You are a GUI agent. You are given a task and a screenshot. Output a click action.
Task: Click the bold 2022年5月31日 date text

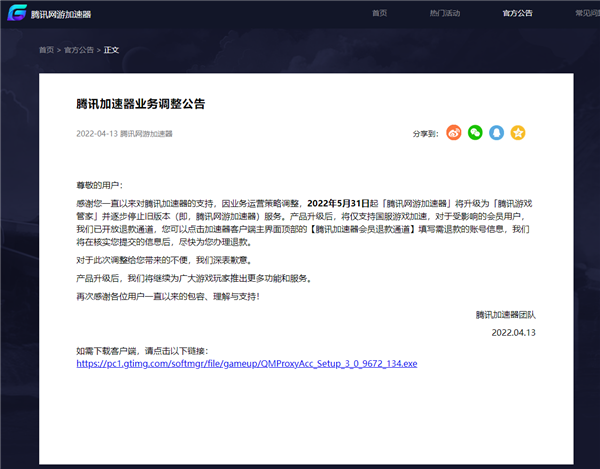pyautogui.click(x=338, y=204)
